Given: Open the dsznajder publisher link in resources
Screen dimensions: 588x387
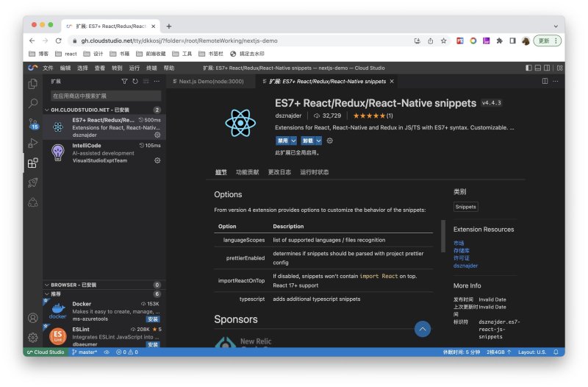Looking at the screenshot, I should (x=465, y=266).
